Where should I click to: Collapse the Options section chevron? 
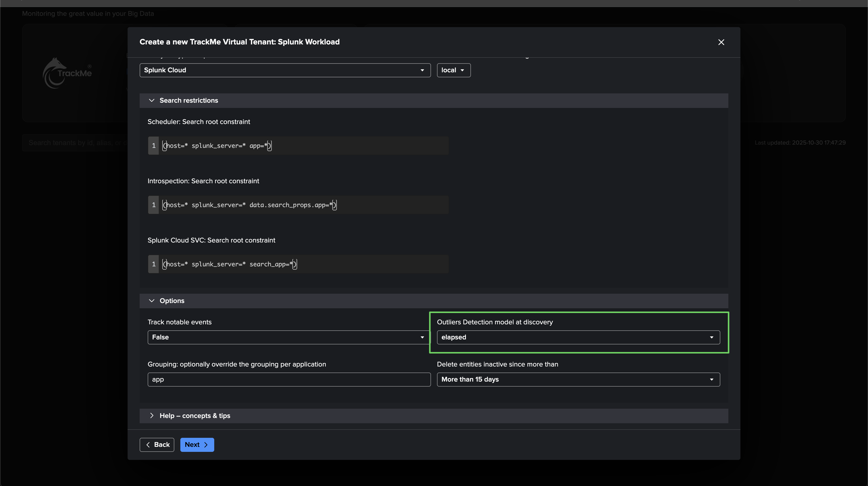click(152, 301)
